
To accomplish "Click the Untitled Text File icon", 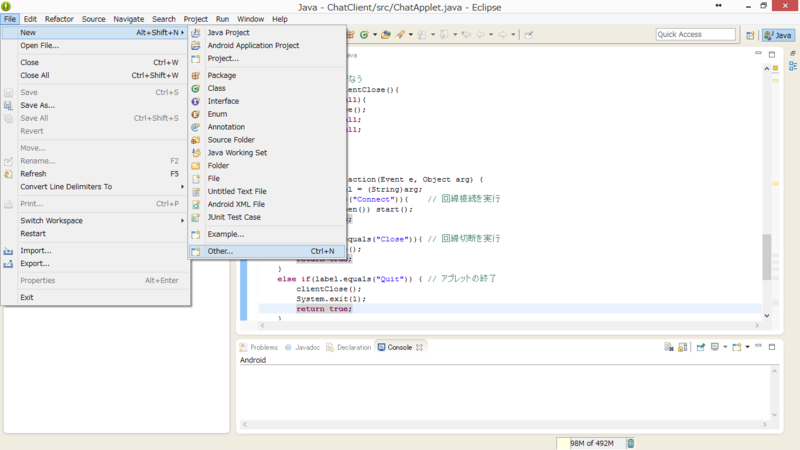I will [196, 191].
